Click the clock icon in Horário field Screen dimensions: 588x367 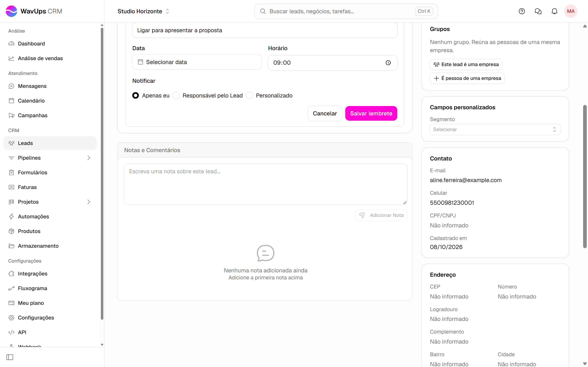pyautogui.click(x=388, y=63)
